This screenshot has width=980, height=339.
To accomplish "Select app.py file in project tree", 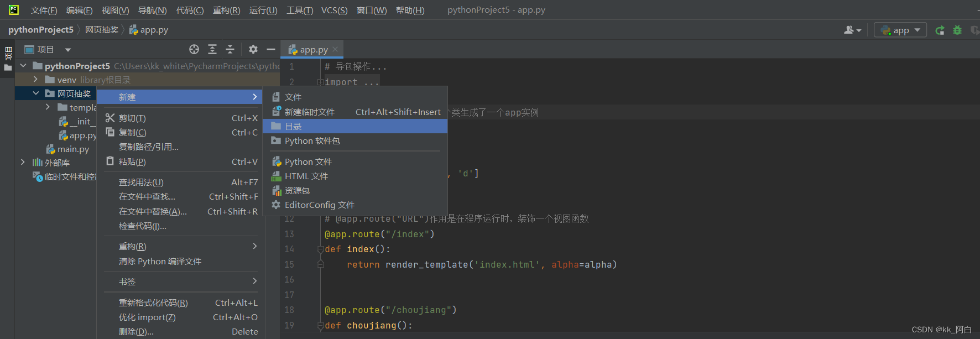I will click(x=77, y=135).
